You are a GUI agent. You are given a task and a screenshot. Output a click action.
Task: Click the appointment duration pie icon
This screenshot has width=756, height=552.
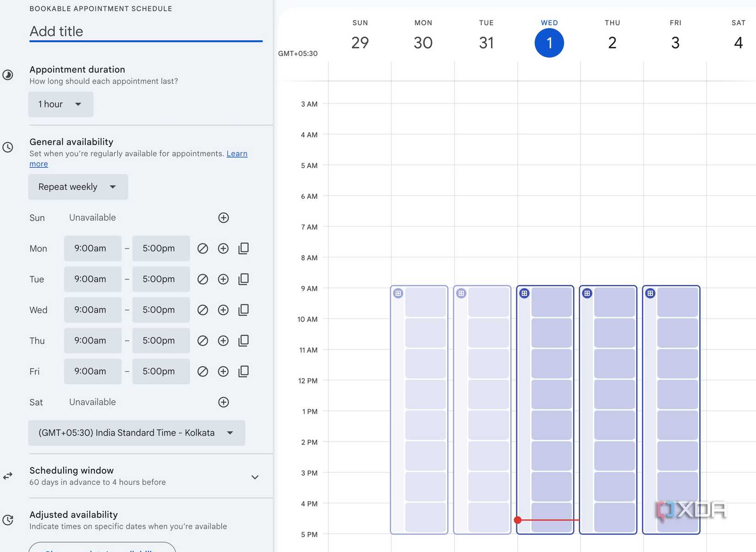pos(8,75)
